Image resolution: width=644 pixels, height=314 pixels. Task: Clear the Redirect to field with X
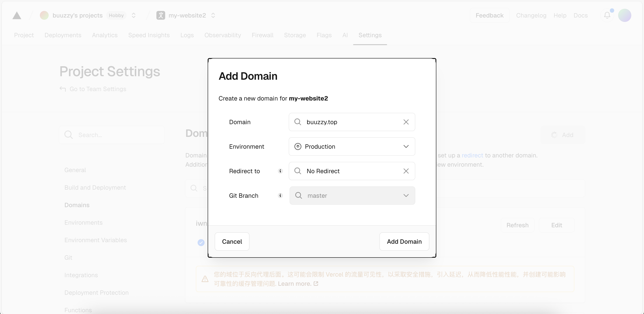click(x=406, y=171)
